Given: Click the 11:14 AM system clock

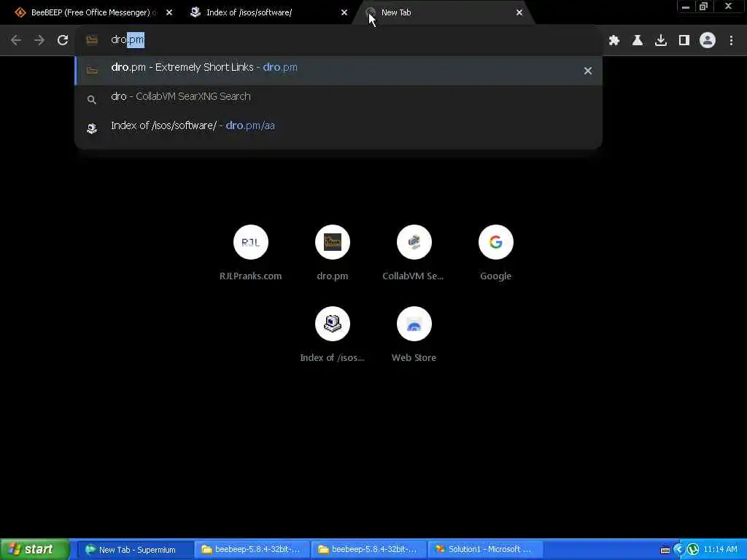Looking at the screenshot, I should pos(720,550).
